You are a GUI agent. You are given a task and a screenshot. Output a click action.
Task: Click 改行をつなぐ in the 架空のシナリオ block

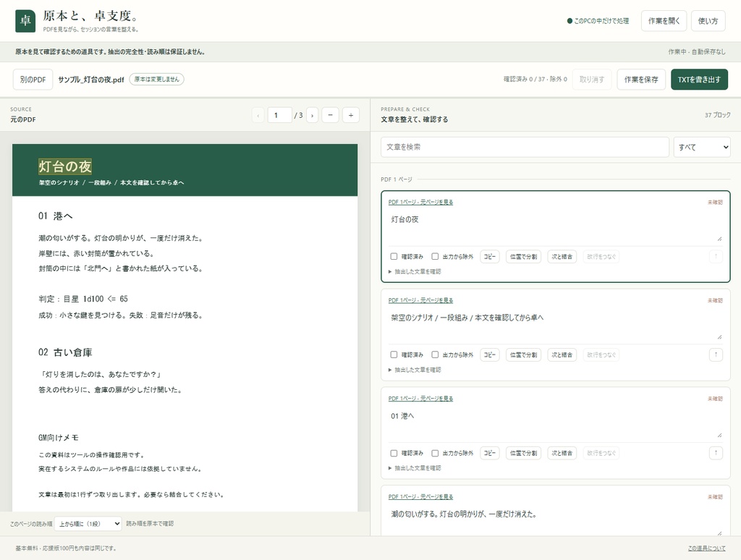click(x=601, y=355)
